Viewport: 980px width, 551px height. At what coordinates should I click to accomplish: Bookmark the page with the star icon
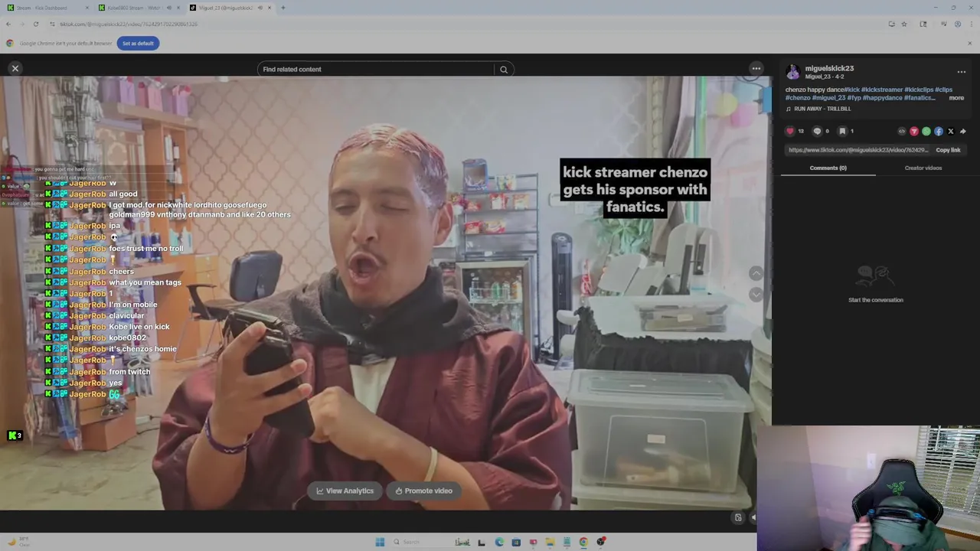(904, 24)
